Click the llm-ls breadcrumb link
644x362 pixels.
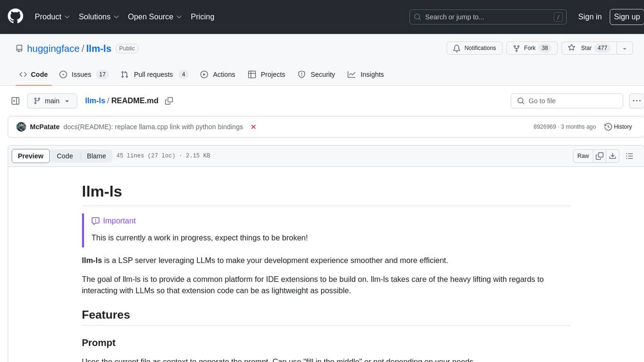click(95, 100)
